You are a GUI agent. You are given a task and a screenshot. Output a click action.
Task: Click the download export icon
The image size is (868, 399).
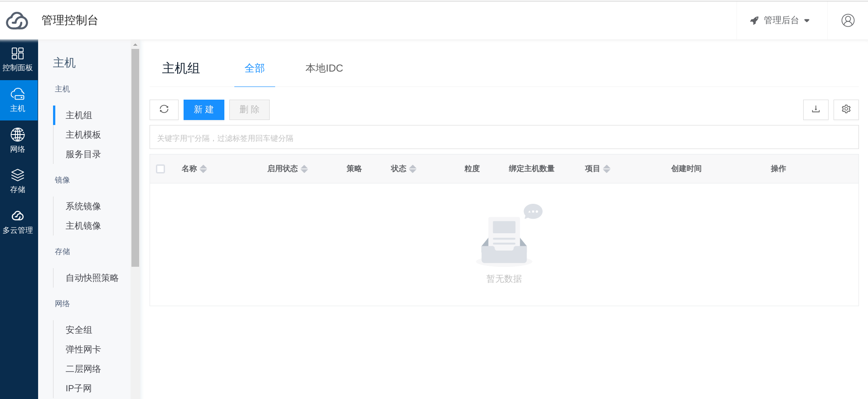815,110
